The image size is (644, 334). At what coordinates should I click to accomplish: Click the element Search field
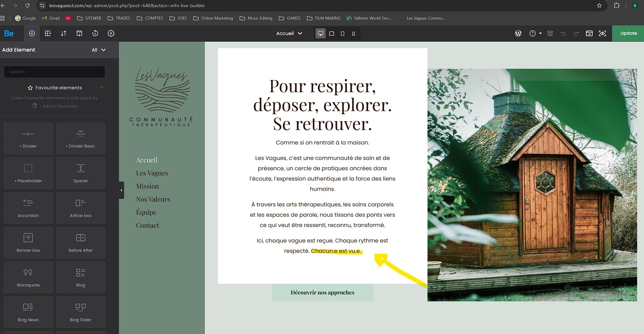pos(54,72)
